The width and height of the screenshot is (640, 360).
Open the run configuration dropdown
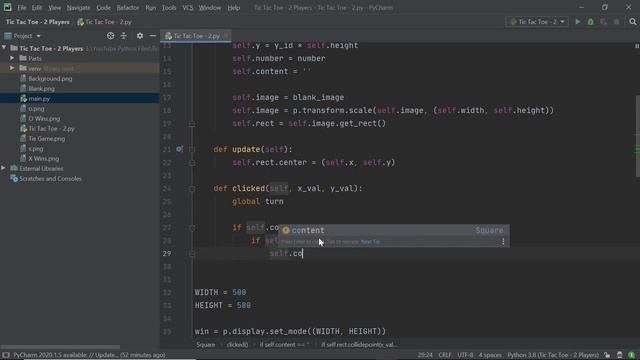pyautogui.click(x=537, y=22)
